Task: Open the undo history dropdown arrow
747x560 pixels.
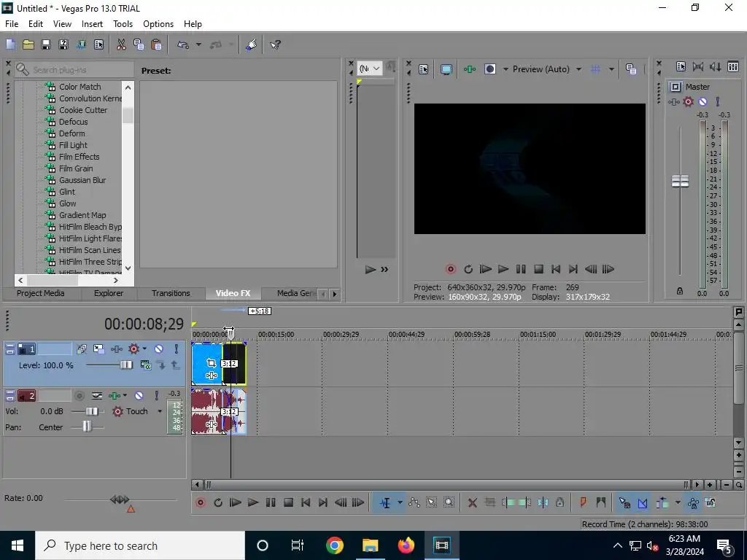Action: click(198, 44)
